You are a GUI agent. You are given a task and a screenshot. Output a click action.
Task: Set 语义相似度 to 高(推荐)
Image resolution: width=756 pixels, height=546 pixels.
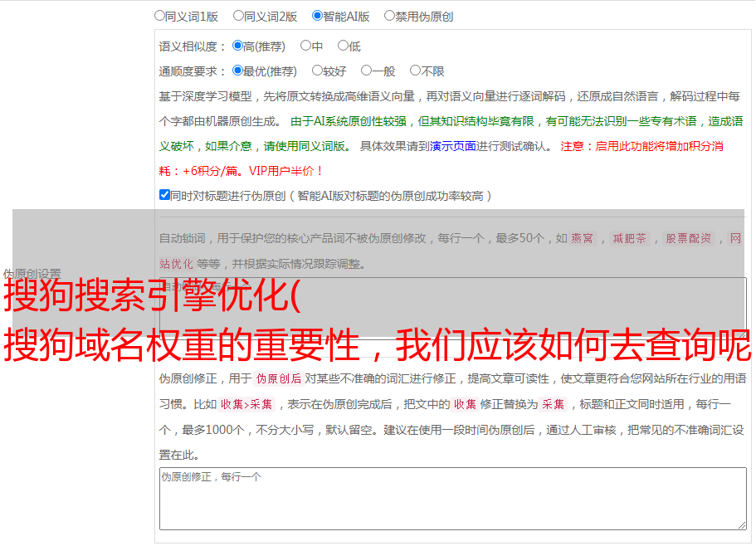coord(237,46)
